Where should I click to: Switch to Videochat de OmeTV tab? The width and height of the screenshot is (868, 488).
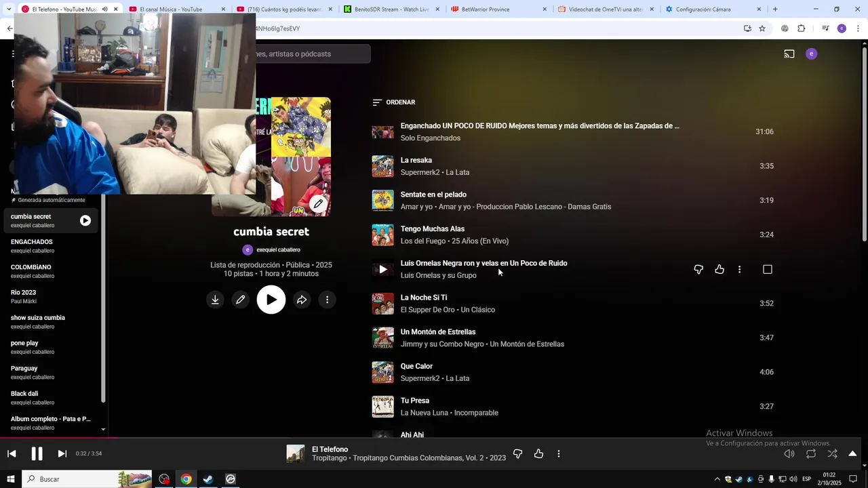click(x=606, y=9)
